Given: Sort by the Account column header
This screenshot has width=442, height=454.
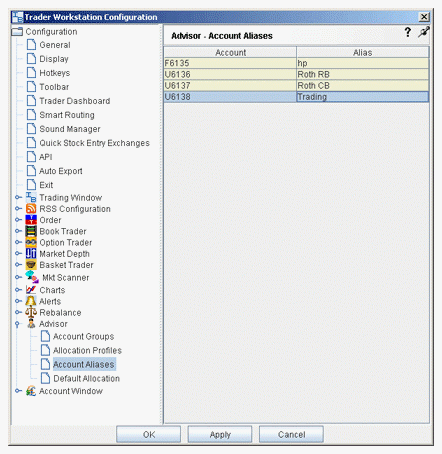Looking at the screenshot, I should tap(230, 53).
